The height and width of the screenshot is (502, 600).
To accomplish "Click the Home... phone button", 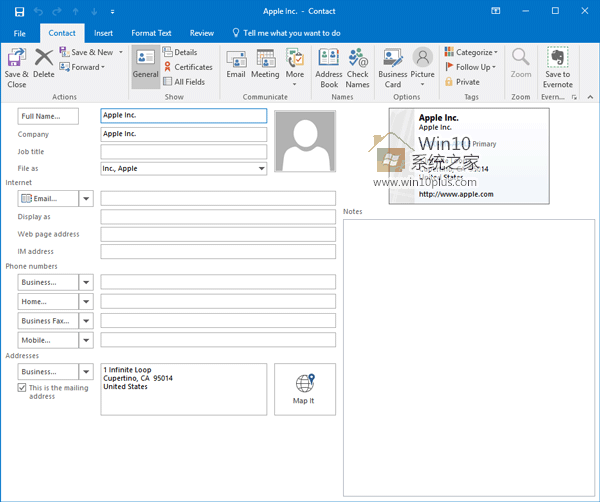I will 48,302.
